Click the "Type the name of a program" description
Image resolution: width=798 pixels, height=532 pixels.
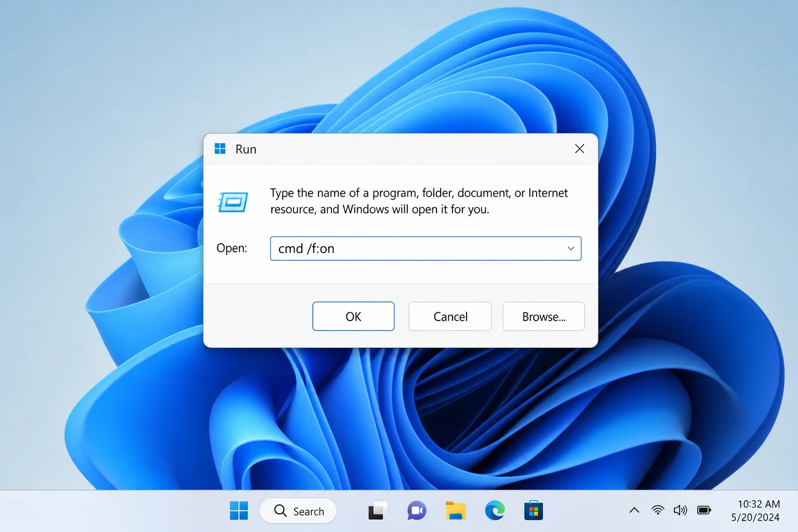click(x=419, y=201)
